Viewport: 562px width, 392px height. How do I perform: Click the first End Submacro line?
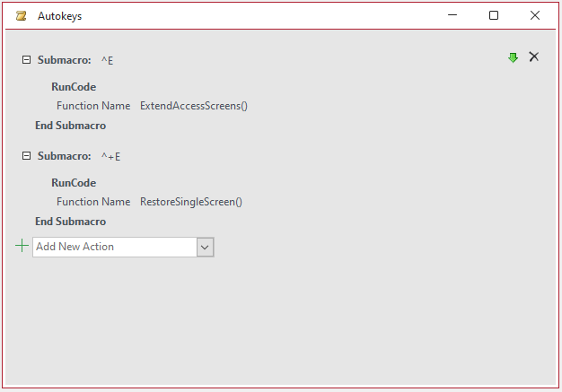[70, 126]
